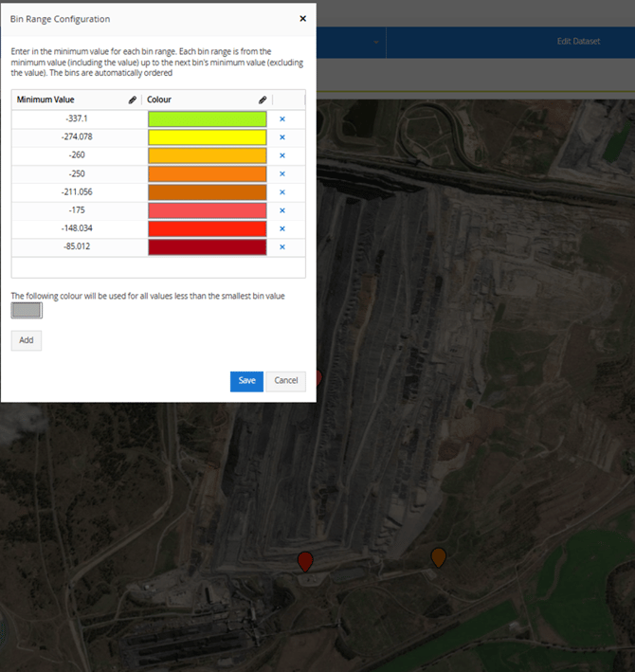Click the Save button

(x=246, y=380)
